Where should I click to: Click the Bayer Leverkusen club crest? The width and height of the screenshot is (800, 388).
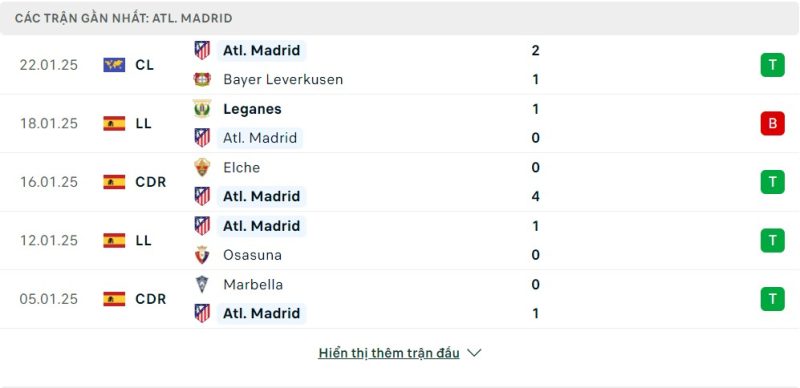click(202, 79)
